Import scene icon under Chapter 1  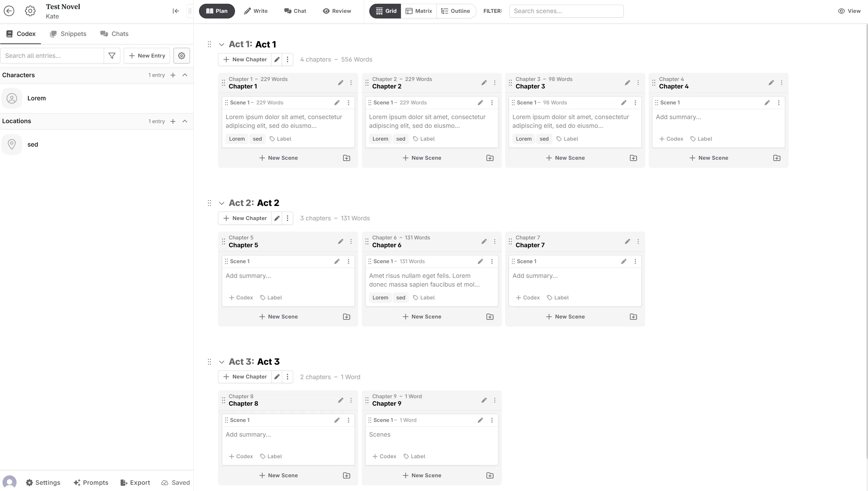pos(347,158)
